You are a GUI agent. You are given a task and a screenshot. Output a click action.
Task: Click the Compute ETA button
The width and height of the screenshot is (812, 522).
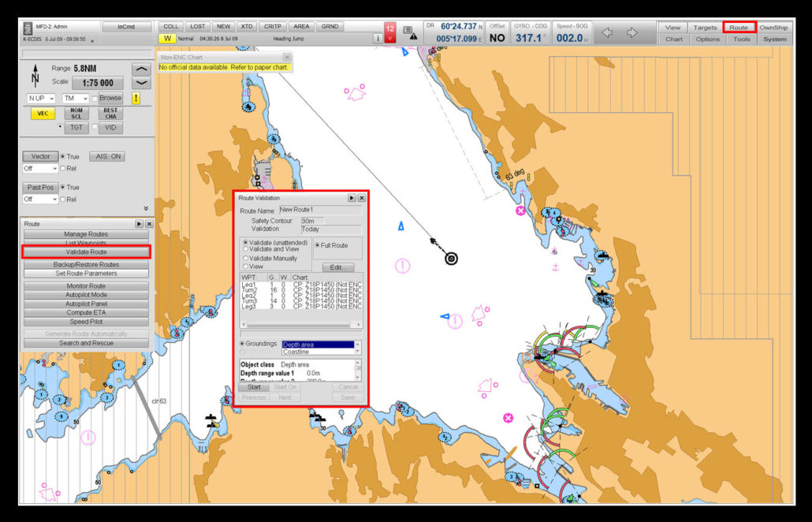86,313
